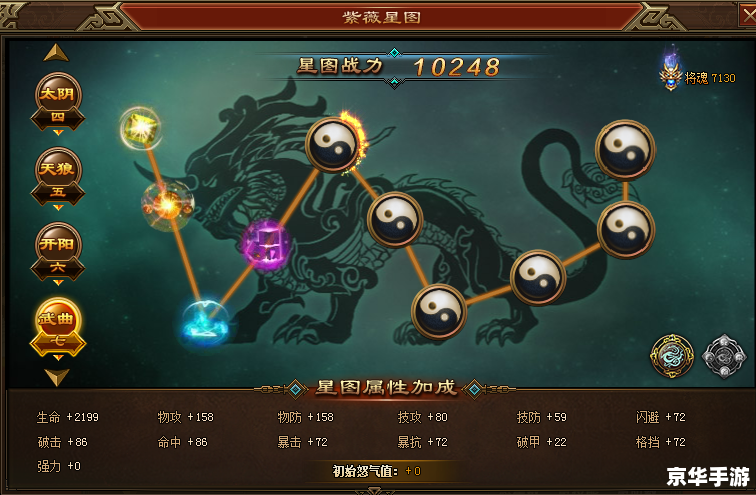This screenshot has width=756, height=495.
Task: Select the blue water star node
Action: (x=206, y=321)
